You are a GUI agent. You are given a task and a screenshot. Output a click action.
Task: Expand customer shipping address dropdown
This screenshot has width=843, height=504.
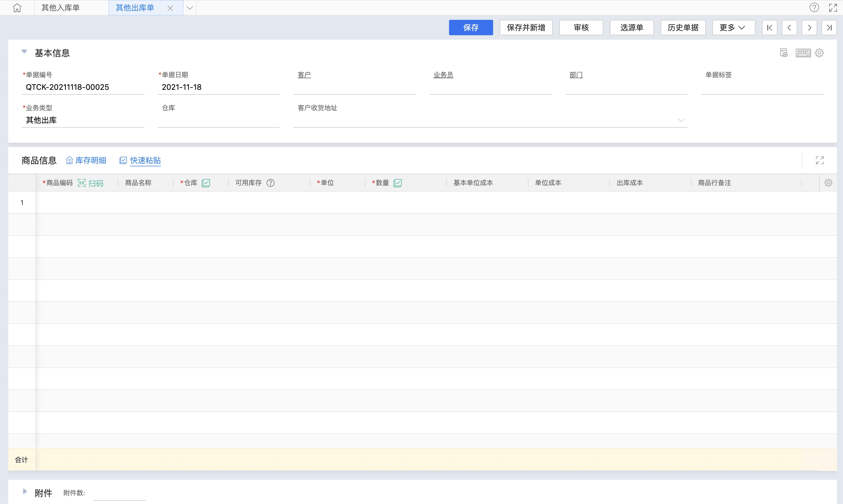pos(681,120)
